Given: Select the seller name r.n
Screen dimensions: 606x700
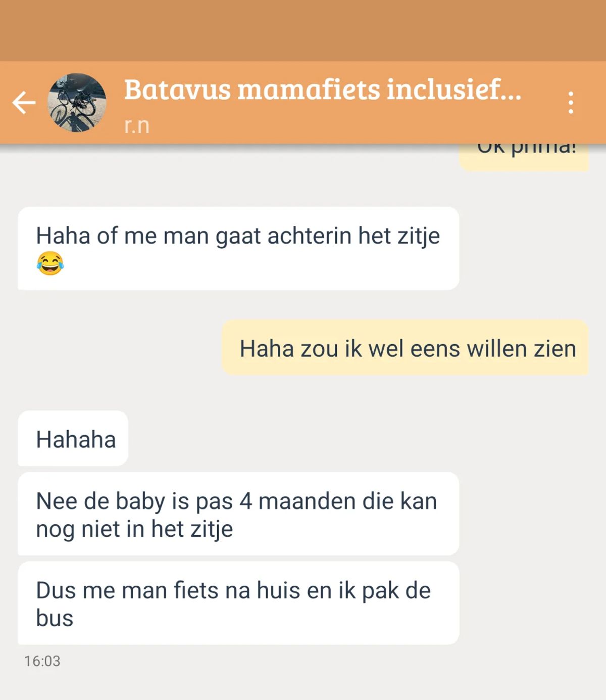Looking at the screenshot, I should 137,125.
